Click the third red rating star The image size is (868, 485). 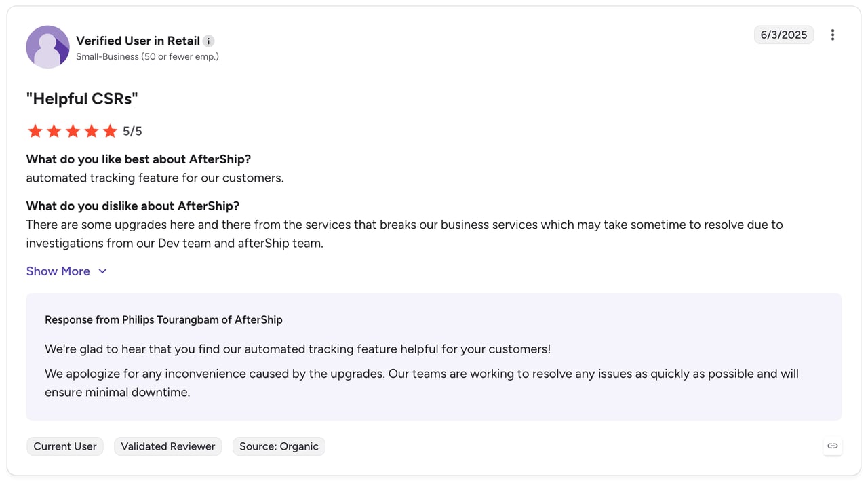pos(73,131)
